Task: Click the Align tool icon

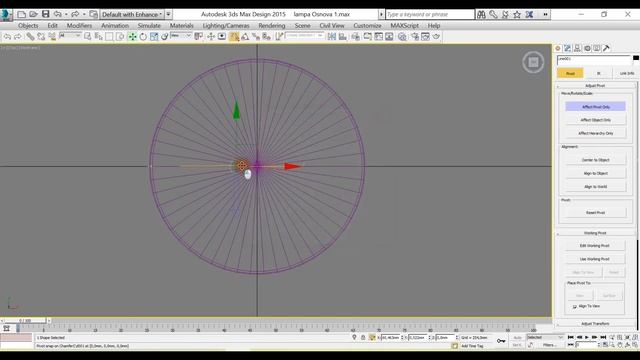Action: [x=342, y=37]
